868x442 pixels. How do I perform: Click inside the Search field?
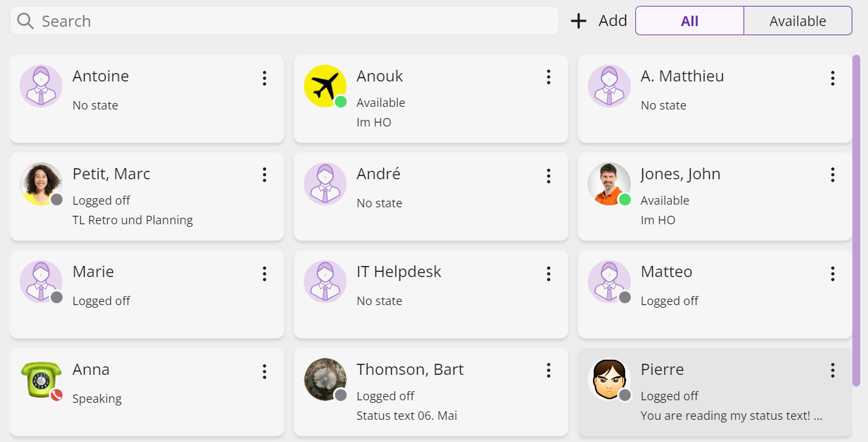coord(284,21)
